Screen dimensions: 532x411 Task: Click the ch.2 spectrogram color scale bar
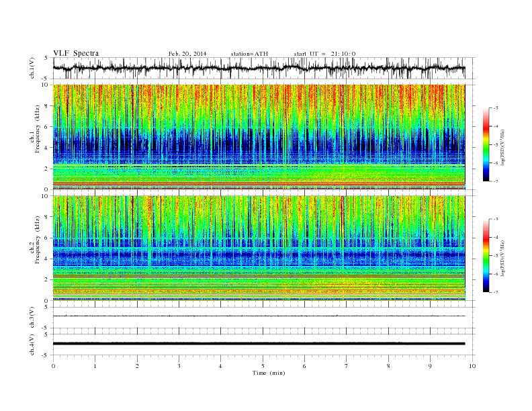[486, 256]
